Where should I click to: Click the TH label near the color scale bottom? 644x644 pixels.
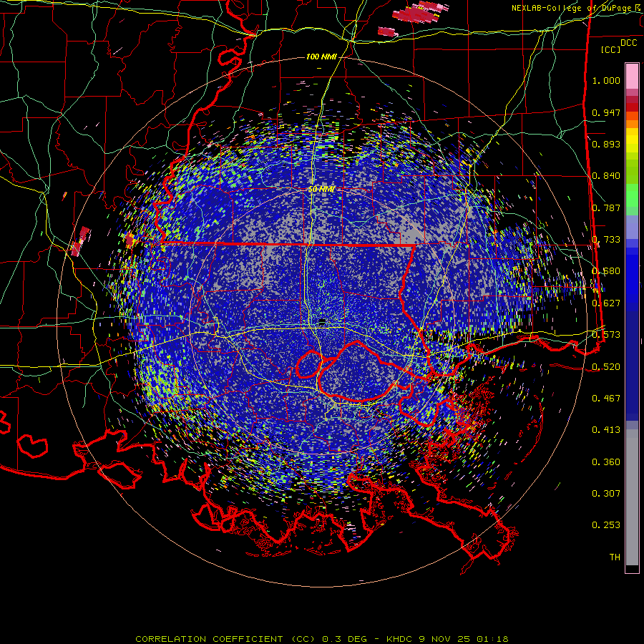coord(615,557)
